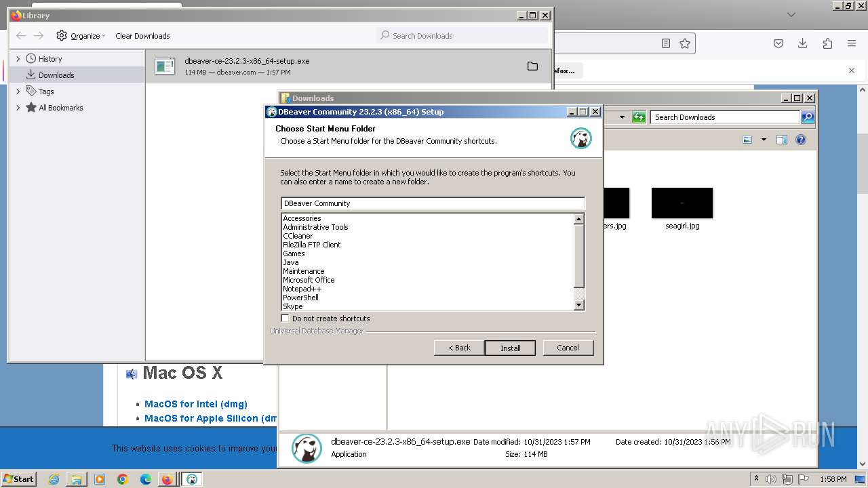
Task: Click Clear Downloads in Library
Action: pos(142,36)
